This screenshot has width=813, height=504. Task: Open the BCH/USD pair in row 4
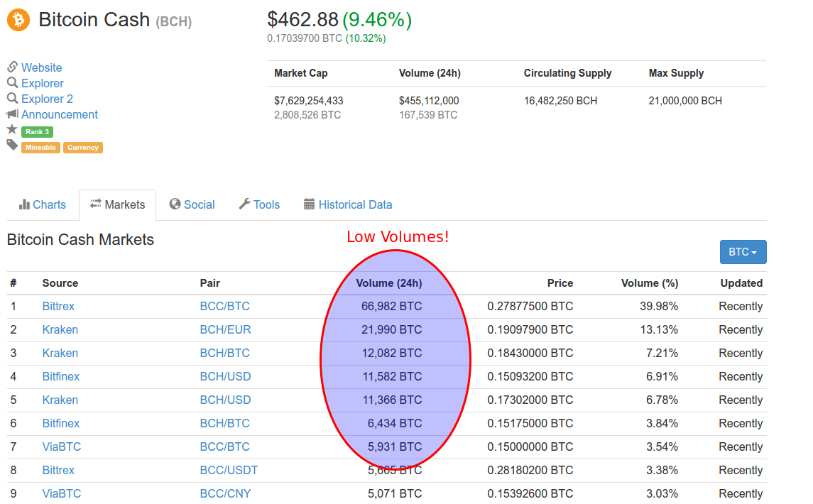click(x=225, y=376)
